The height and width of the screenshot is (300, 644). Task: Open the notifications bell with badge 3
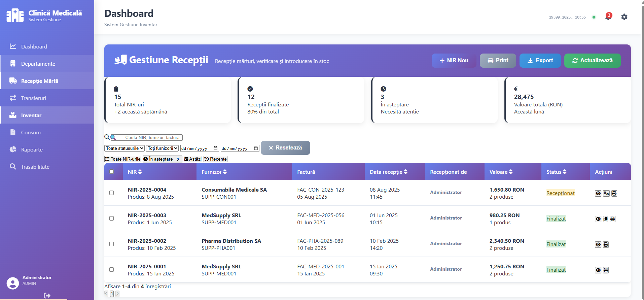pos(608,16)
